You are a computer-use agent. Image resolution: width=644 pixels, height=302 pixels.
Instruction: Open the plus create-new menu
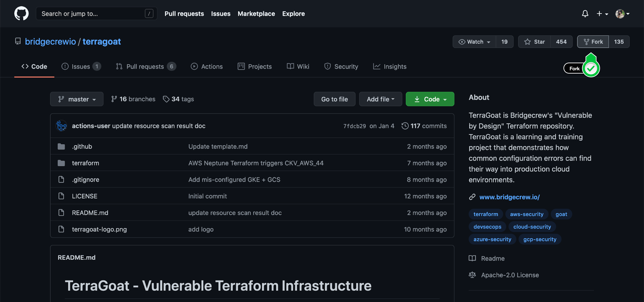click(x=602, y=14)
